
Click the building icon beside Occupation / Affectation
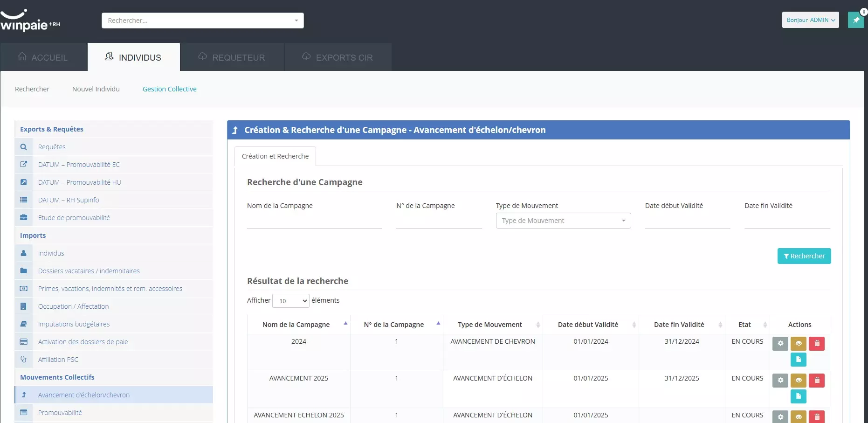pos(24,306)
